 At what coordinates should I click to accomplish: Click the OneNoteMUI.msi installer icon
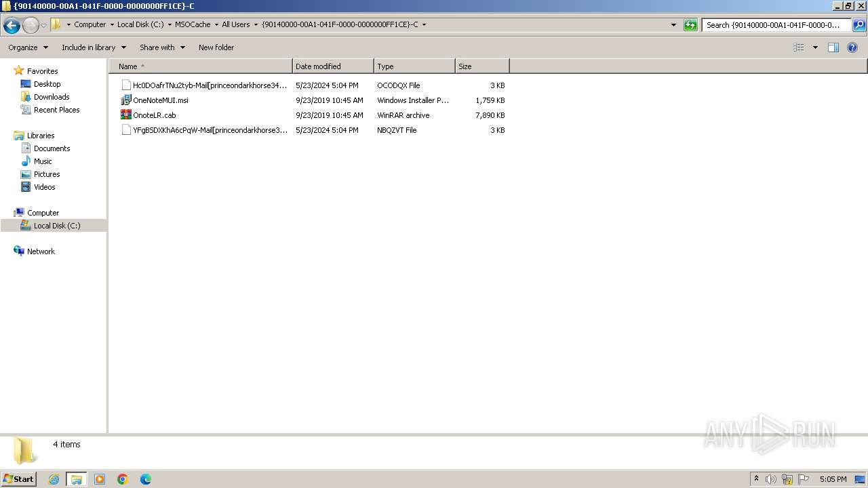[126, 100]
